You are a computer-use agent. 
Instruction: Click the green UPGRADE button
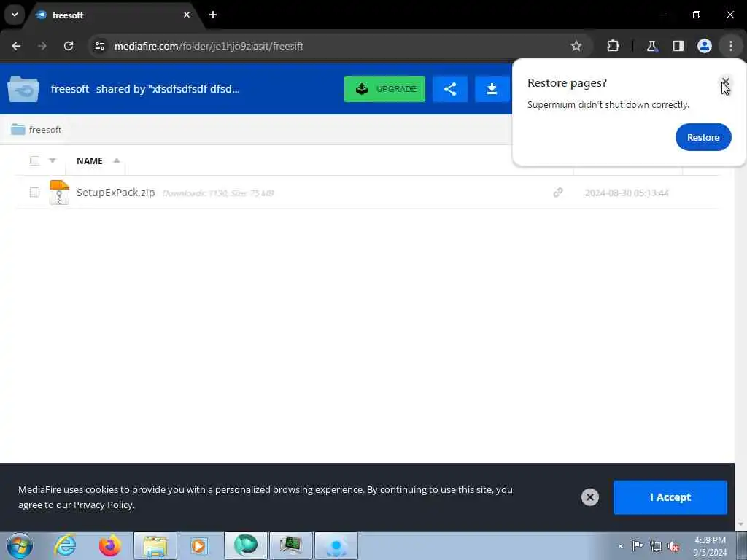[384, 89]
